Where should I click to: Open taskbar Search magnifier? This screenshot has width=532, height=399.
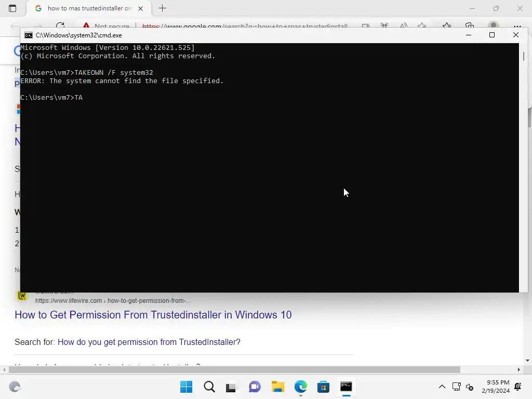209,387
